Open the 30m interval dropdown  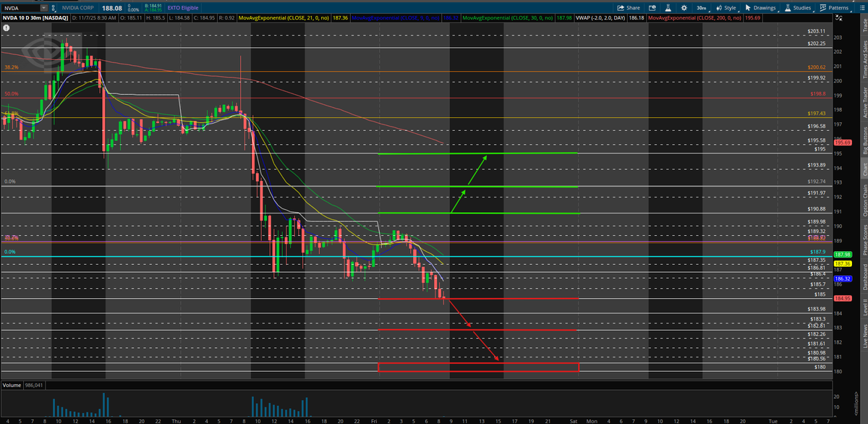(x=701, y=7)
